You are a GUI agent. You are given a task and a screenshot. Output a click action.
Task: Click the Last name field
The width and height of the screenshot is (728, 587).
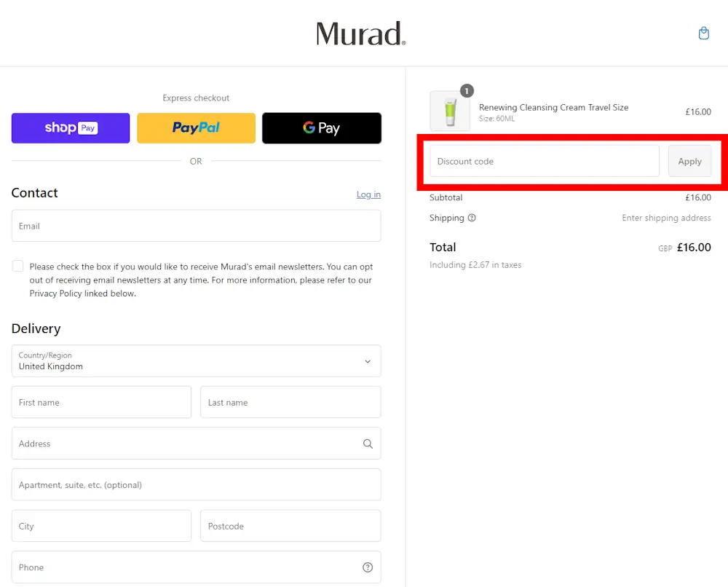[x=290, y=402]
